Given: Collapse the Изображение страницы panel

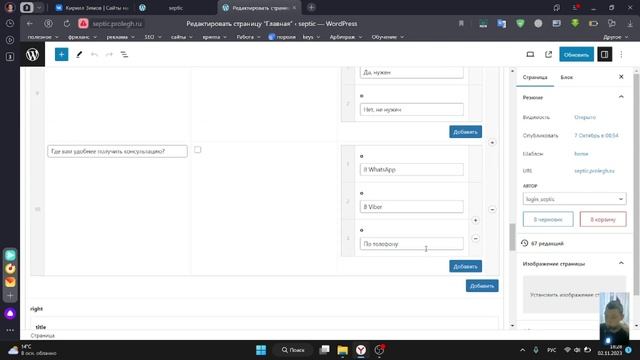Looking at the screenshot, I should pyautogui.click(x=621, y=263).
